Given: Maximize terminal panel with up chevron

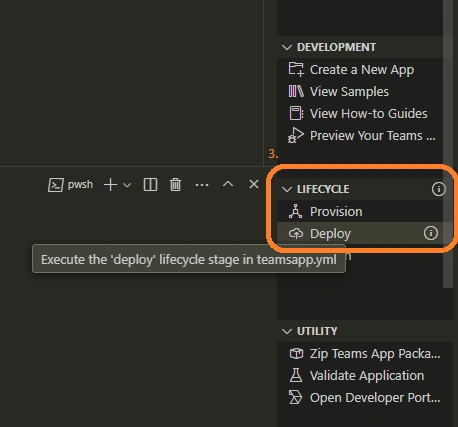Looking at the screenshot, I should tap(228, 184).
